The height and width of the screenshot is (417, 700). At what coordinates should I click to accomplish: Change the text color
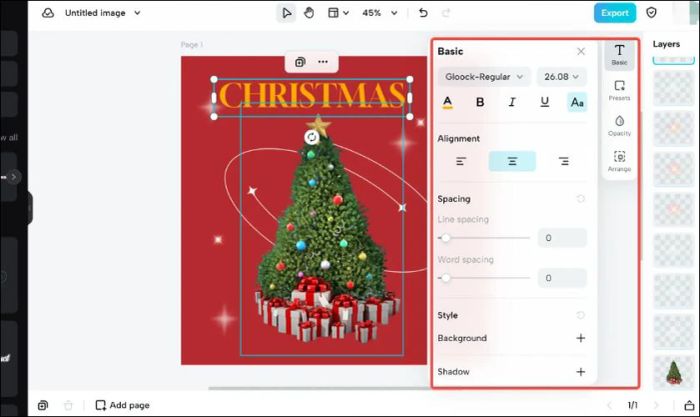point(447,102)
